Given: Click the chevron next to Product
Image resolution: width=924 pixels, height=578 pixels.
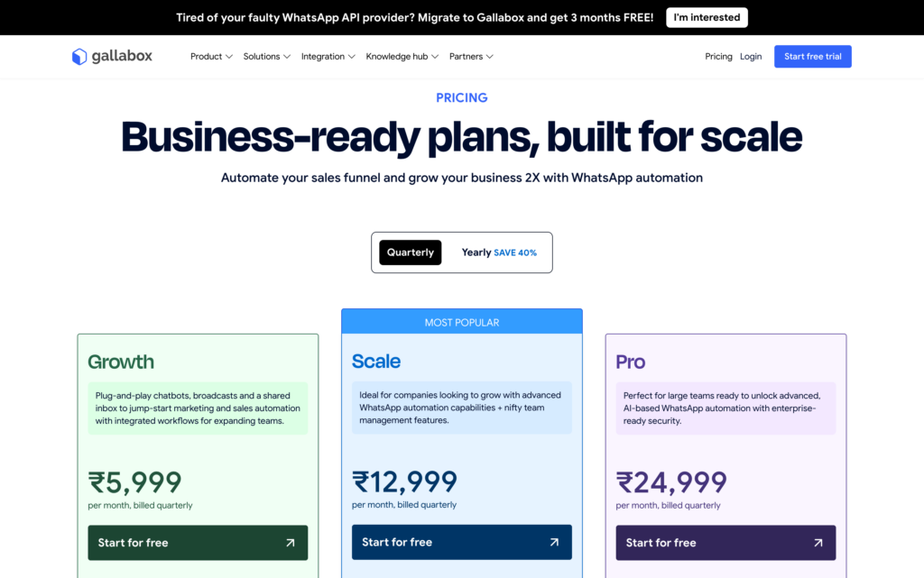Looking at the screenshot, I should [230, 56].
